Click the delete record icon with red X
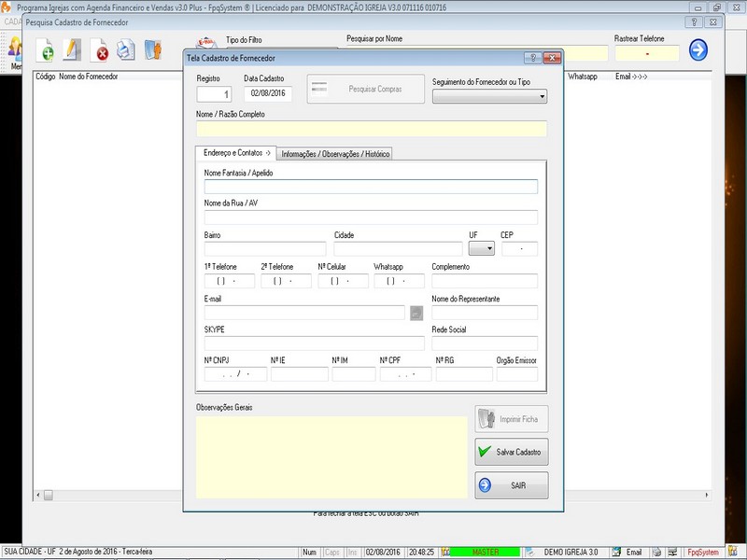 click(x=99, y=50)
